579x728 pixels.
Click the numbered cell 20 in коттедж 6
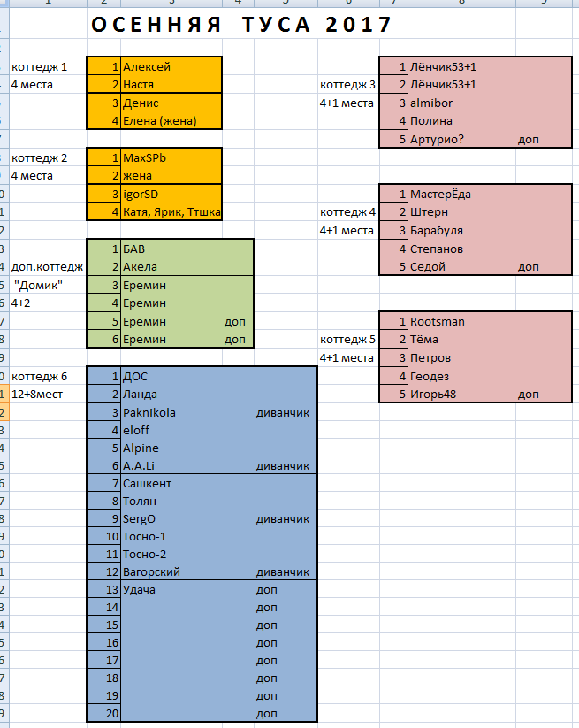coord(104,713)
